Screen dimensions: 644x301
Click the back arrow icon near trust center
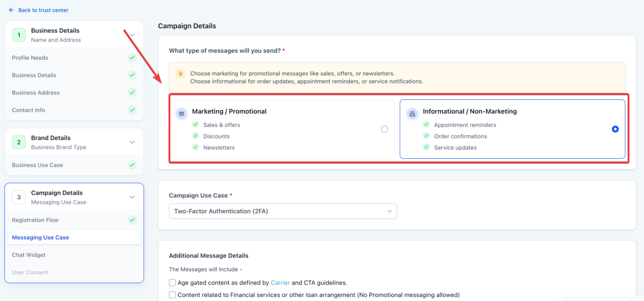click(x=11, y=10)
